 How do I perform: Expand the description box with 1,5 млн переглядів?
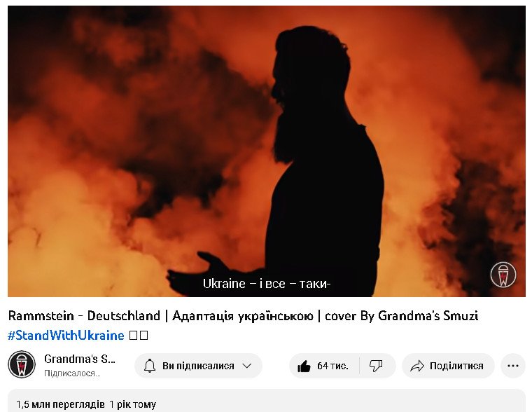[x=266, y=401]
